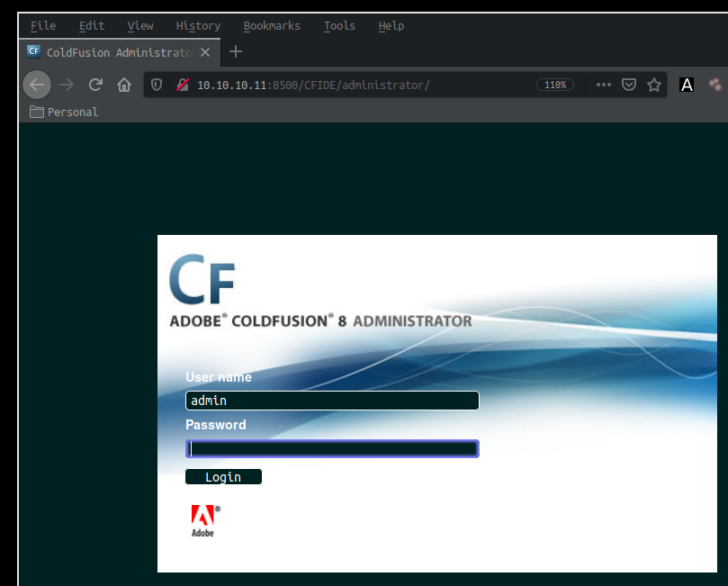Reset the 110% zoom level badge
The image size is (728, 586).
pyautogui.click(x=555, y=85)
